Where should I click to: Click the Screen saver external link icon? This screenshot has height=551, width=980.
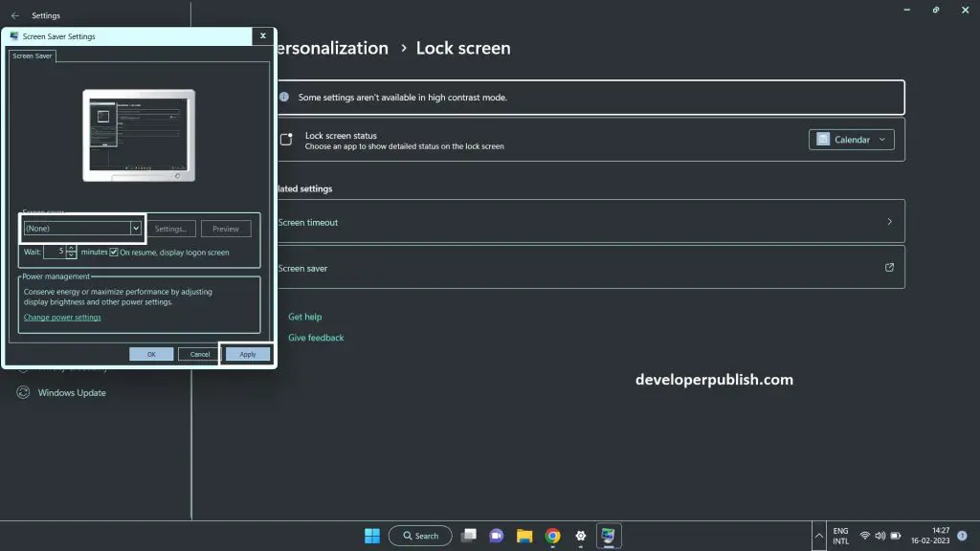tap(889, 268)
